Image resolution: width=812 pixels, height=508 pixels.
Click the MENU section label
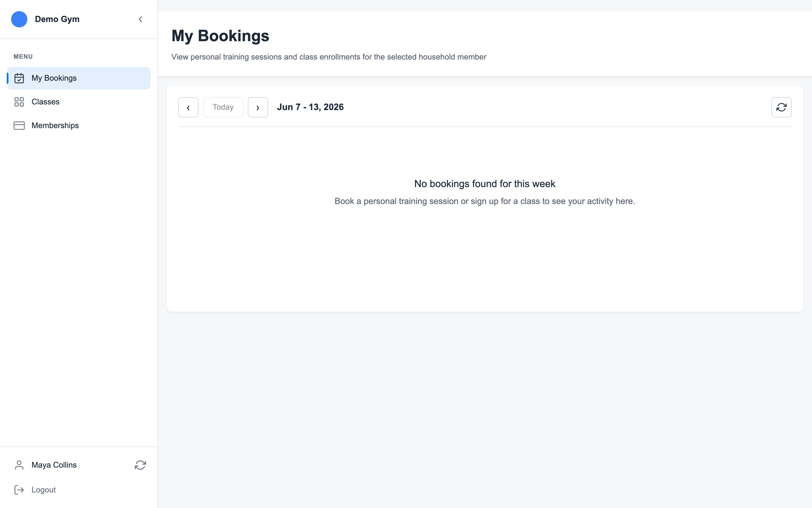pos(23,56)
